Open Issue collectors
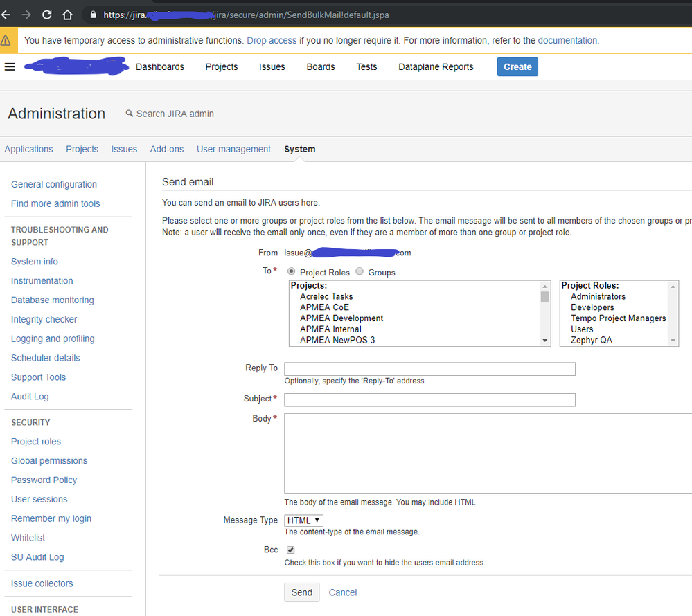 pos(42,583)
